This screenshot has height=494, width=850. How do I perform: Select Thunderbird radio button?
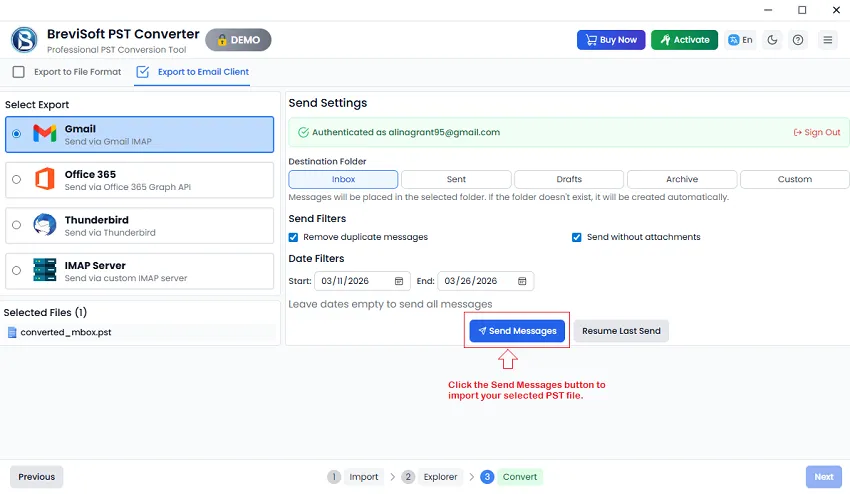[x=17, y=224]
